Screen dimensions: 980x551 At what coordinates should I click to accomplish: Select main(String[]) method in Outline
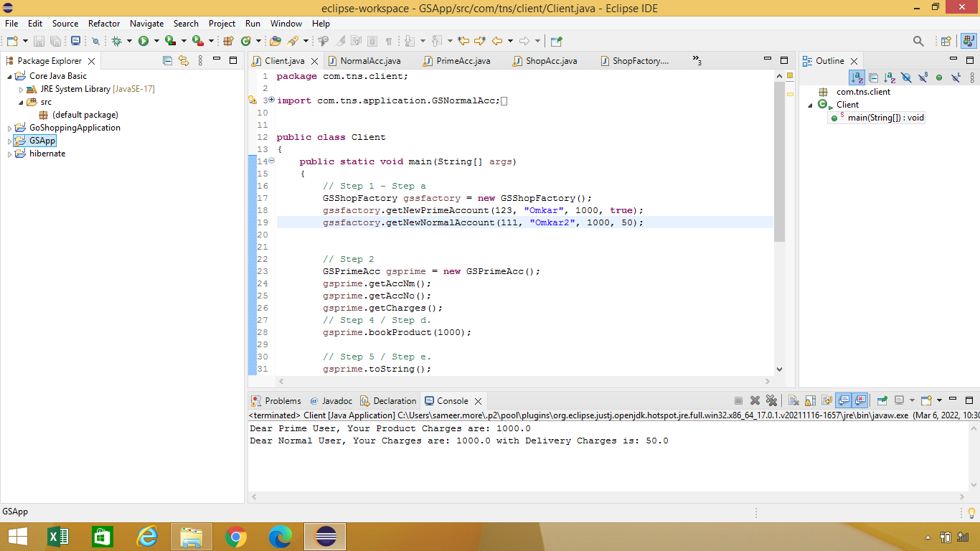pos(885,118)
